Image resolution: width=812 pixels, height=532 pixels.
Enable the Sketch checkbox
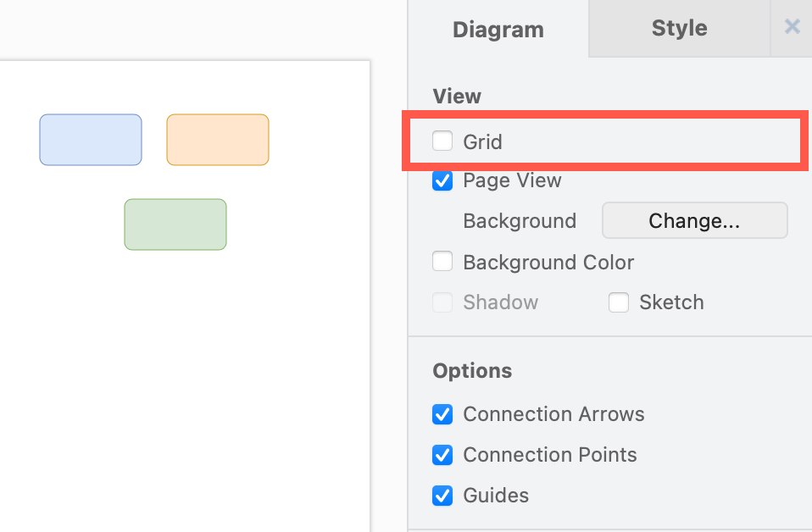tap(619, 302)
